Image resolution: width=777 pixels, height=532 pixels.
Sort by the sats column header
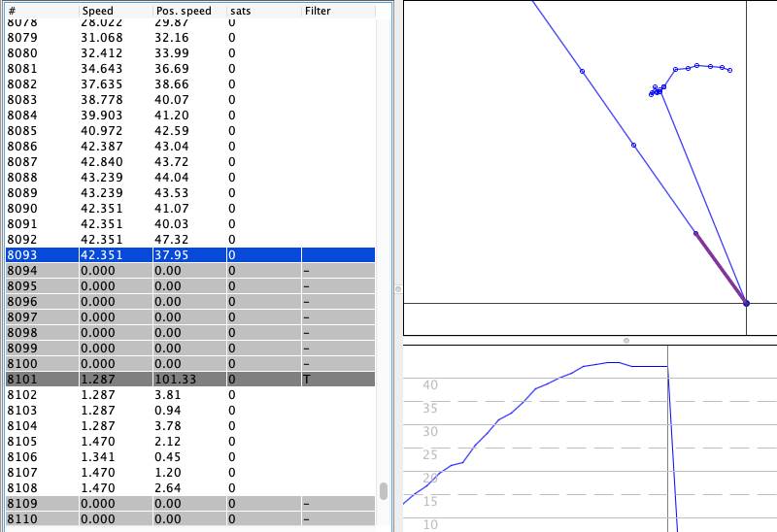pyautogui.click(x=240, y=11)
